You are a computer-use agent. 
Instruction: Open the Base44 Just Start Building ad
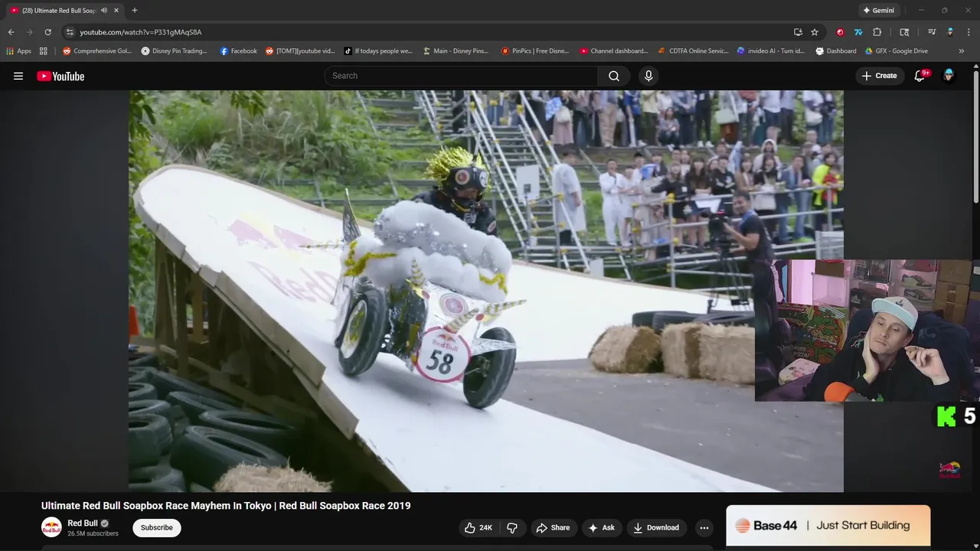828,526
